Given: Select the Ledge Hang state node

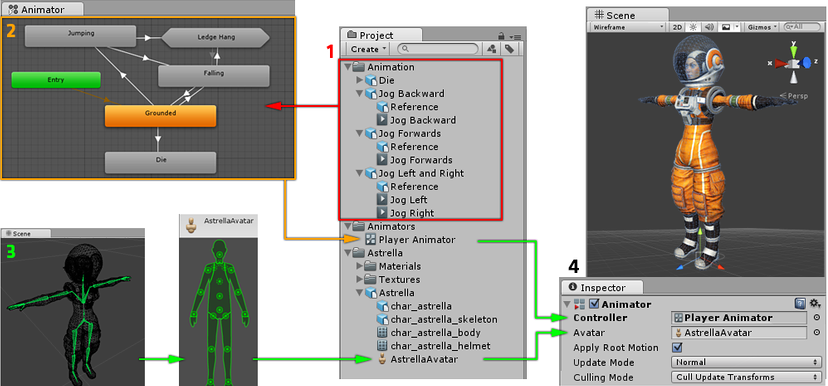Looking at the screenshot, I should (216, 37).
